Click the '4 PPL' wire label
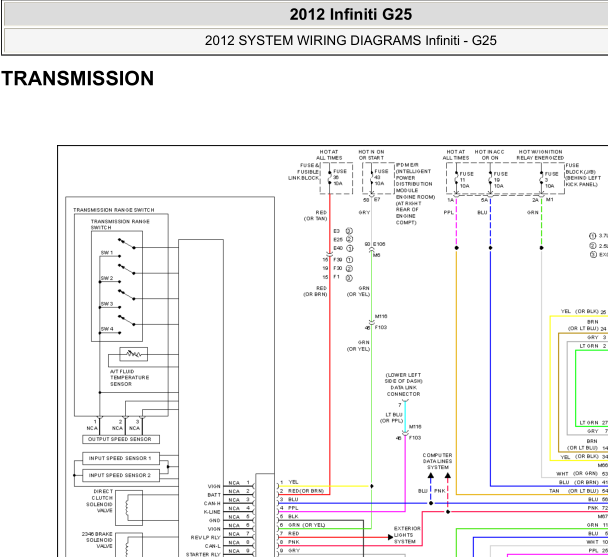Viewport: 608px width, 557px height. point(289,508)
